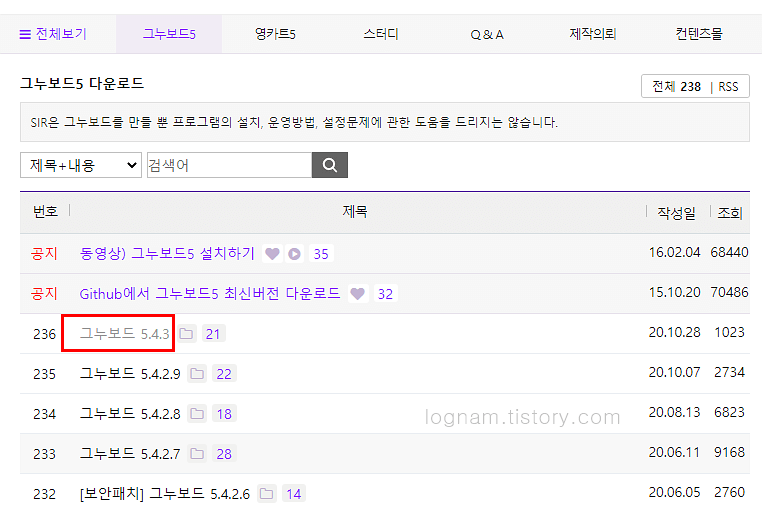The width and height of the screenshot is (762, 509).
Task: Open the Q&A menu
Action: pyautogui.click(x=487, y=34)
